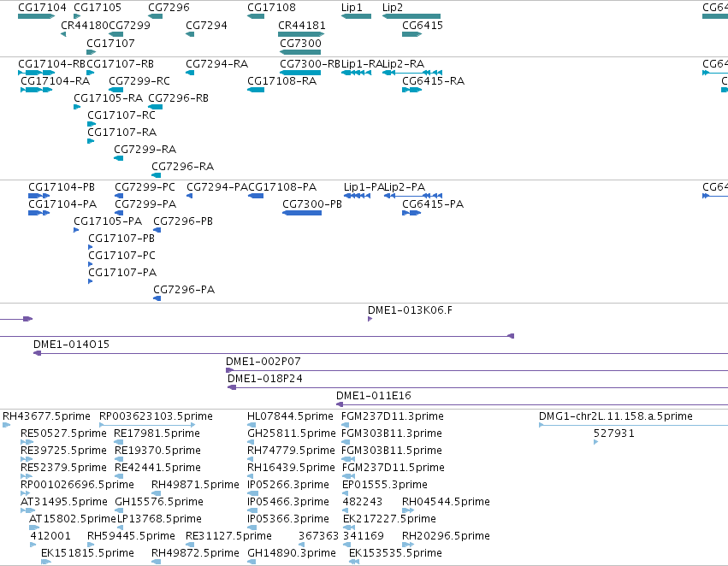
Task: Click the CG6415 gene feature
Action: point(411,34)
